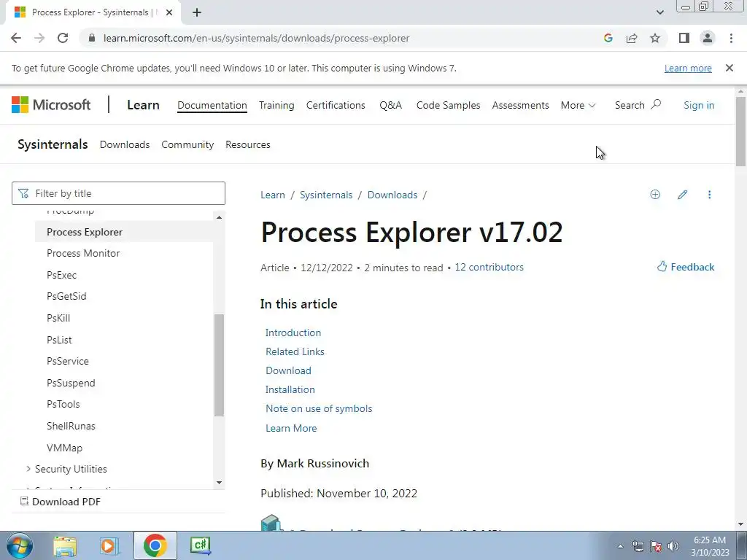The image size is (747, 560).
Task: Click the edit pencil icon
Action: (x=682, y=194)
